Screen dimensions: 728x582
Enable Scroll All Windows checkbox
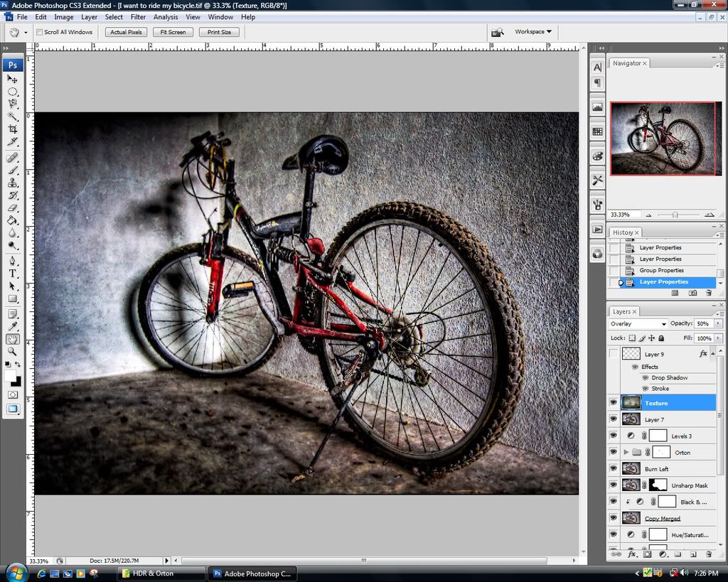tap(40, 32)
